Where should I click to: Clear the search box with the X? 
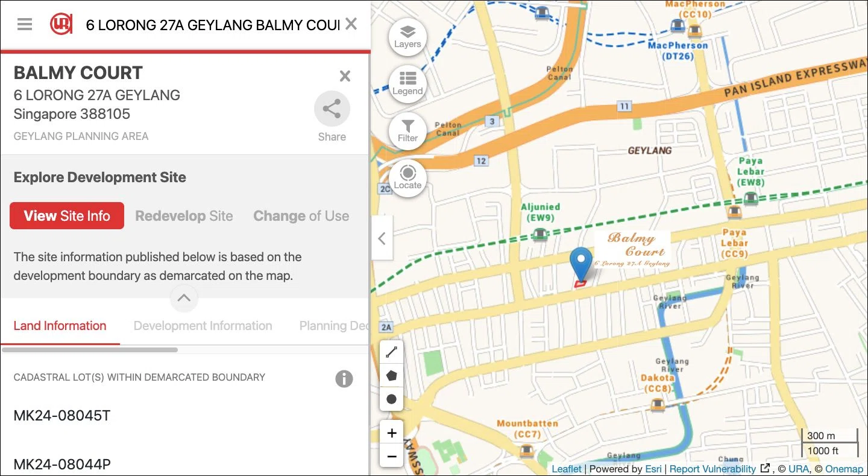[x=351, y=24]
